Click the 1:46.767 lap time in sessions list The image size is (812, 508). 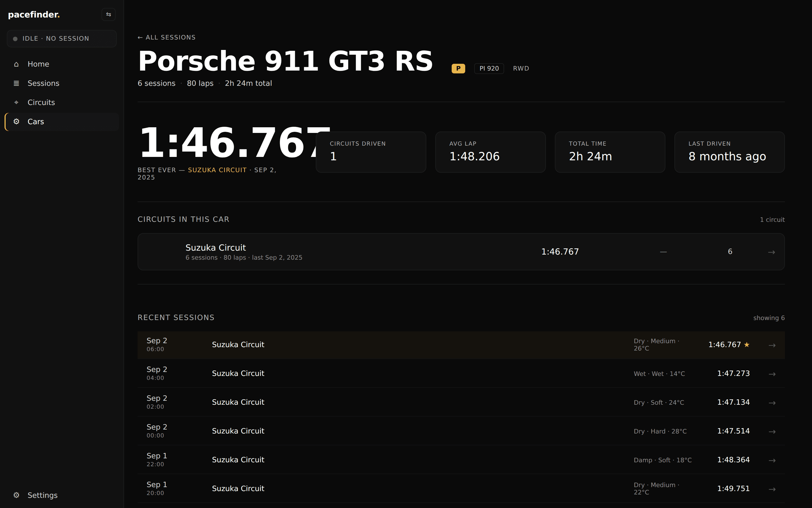724,345
